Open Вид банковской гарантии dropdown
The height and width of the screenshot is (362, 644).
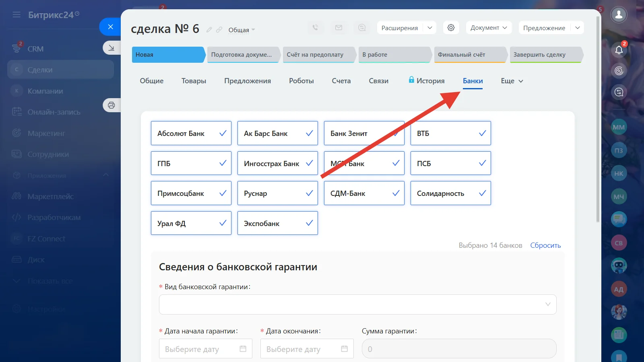point(358,304)
